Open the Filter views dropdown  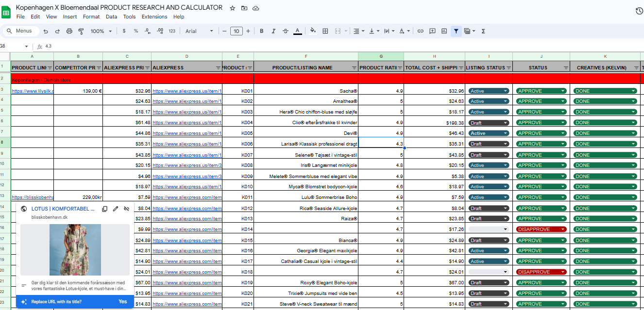pos(470,31)
